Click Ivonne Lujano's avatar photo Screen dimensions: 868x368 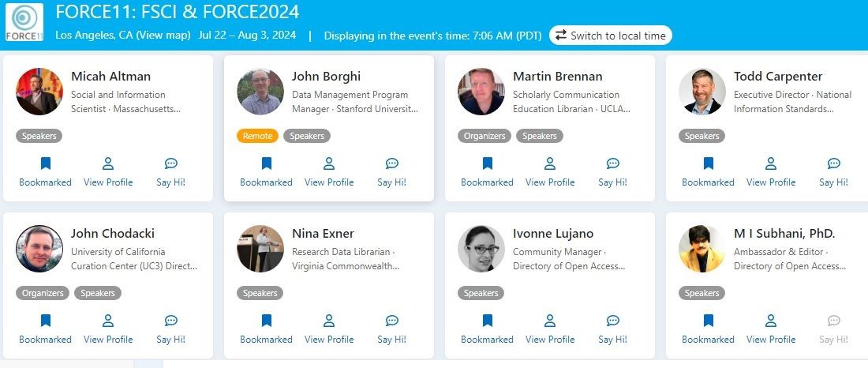pos(481,249)
